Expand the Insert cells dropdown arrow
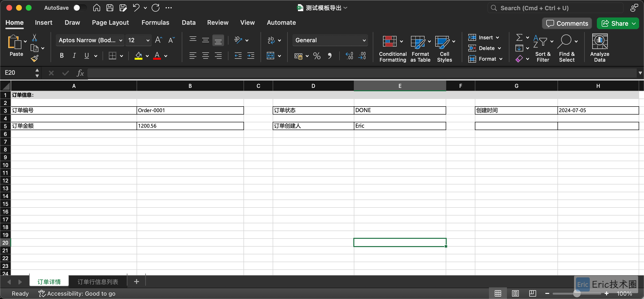The width and height of the screenshot is (644, 299). (497, 38)
